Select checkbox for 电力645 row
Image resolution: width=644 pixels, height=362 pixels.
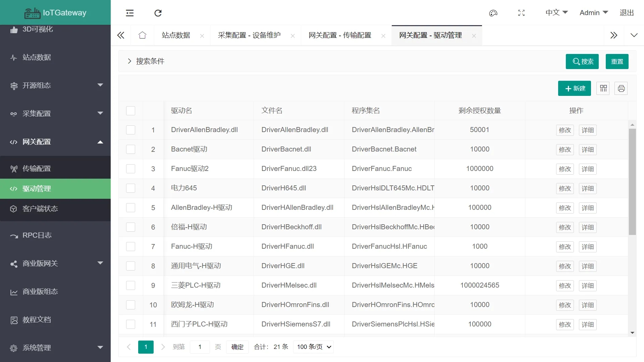click(x=130, y=188)
